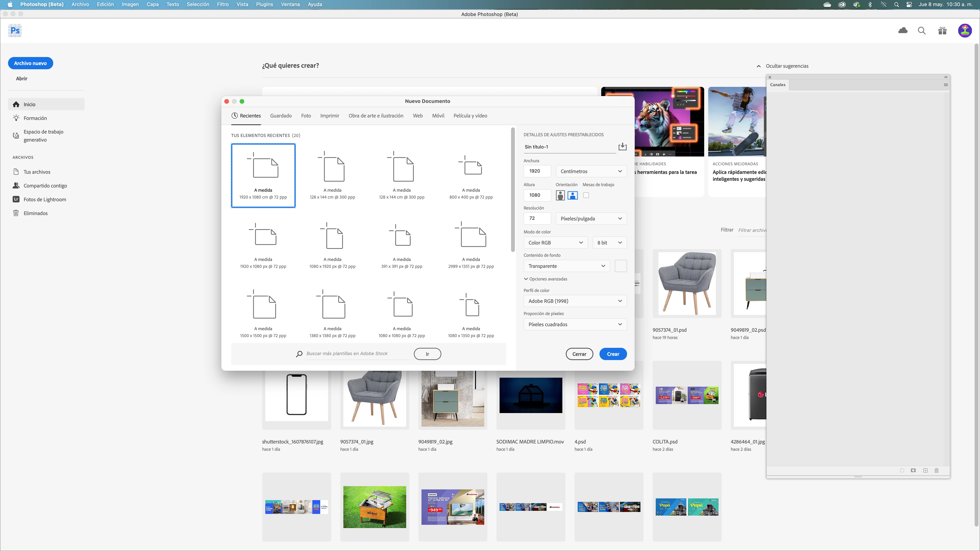Open the cloud storage icon in header
The width and height of the screenshot is (980, 551).
903,31
